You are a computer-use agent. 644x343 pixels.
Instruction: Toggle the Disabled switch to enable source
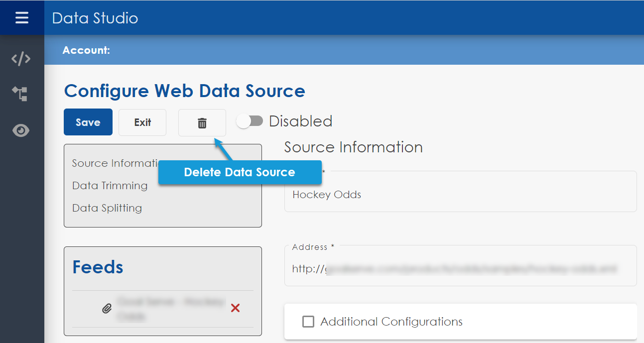pyautogui.click(x=250, y=121)
